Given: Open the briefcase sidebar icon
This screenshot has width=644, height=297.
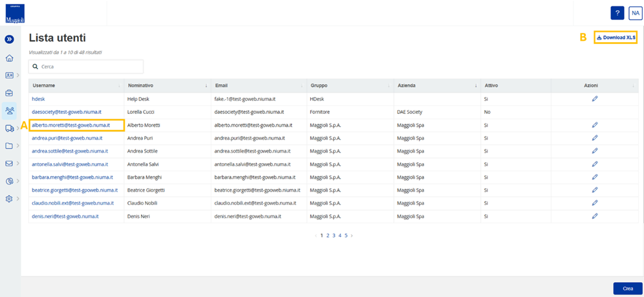Looking at the screenshot, I should (x=9, y=93).
